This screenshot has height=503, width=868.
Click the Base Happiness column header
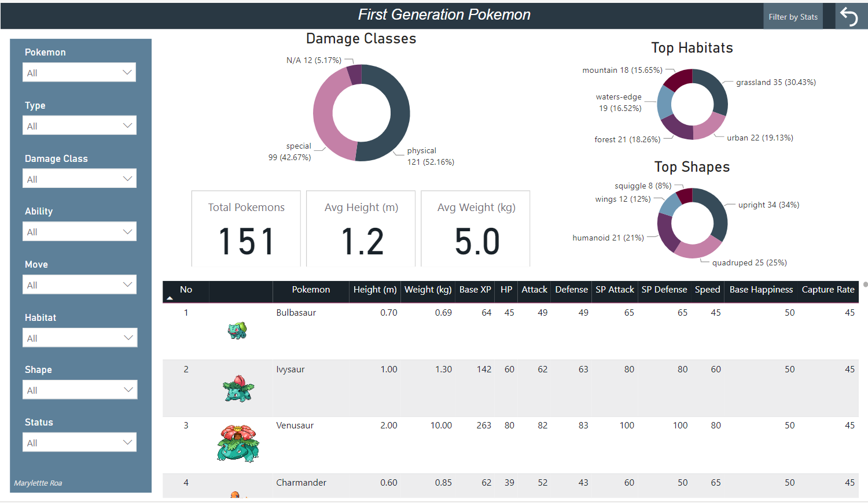760,290
